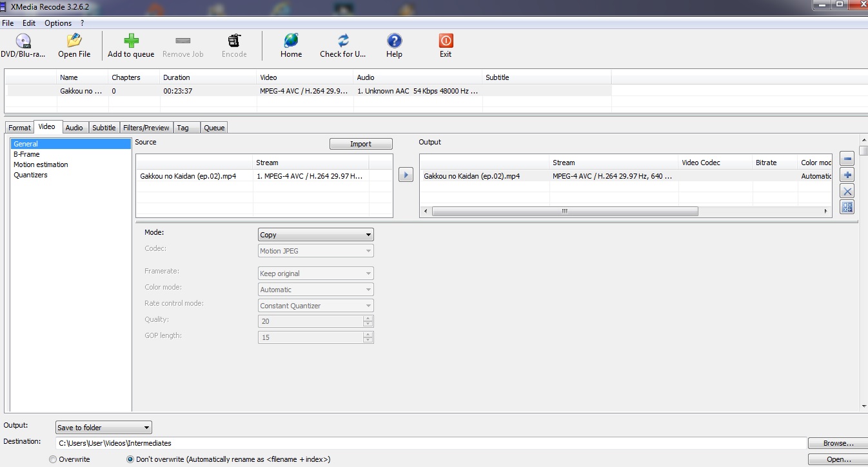Select Quantizers in the settings list
The image size is (868, 467).
70,175
